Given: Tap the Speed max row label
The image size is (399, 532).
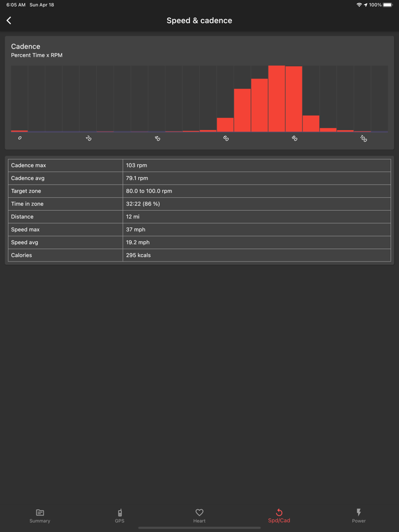Looking at the screenshot, I should point(26,230).
